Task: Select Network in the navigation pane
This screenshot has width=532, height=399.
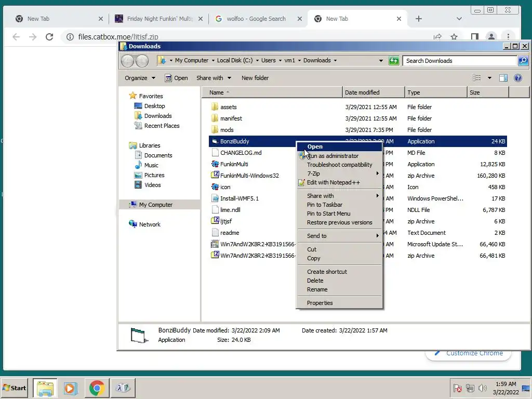Action: pos(144,224)
